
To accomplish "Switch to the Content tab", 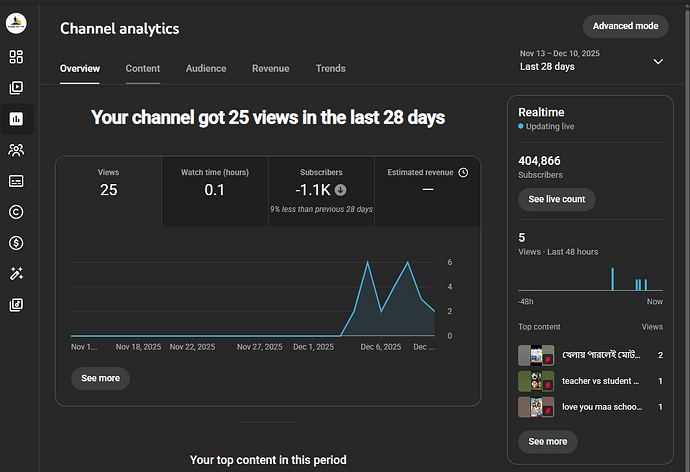I will pos(143,69).
